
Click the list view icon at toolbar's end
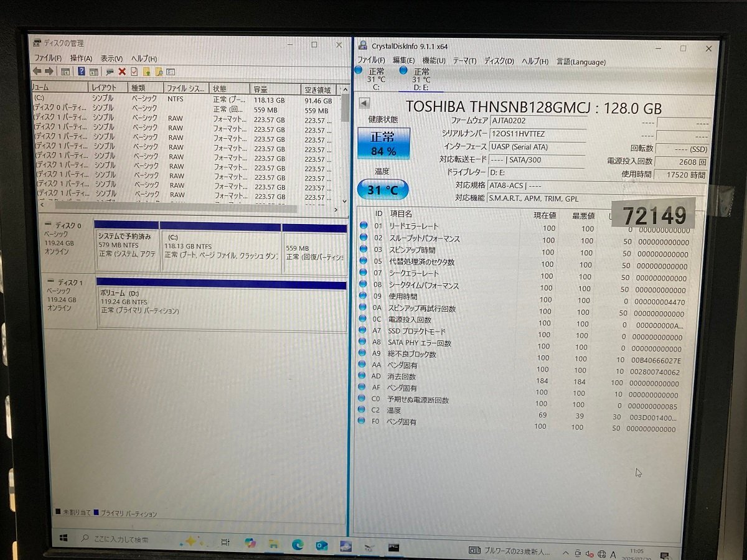coord(170,72)
